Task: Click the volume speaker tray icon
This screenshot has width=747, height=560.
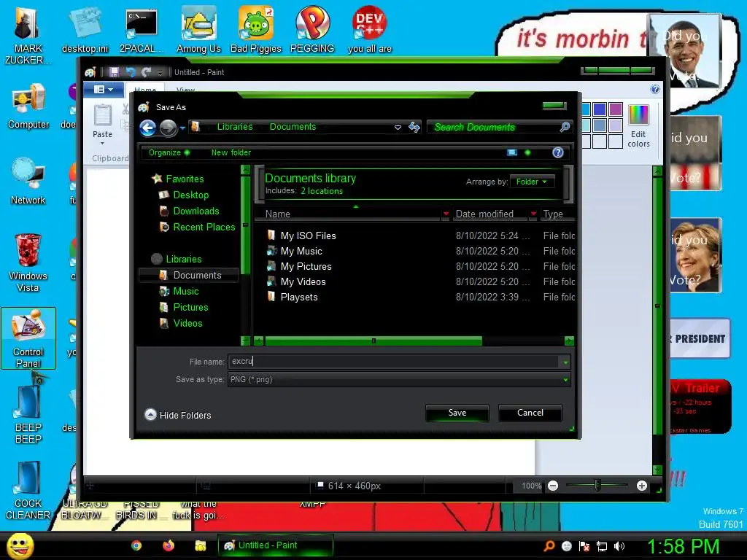Action: click(619, 546)
